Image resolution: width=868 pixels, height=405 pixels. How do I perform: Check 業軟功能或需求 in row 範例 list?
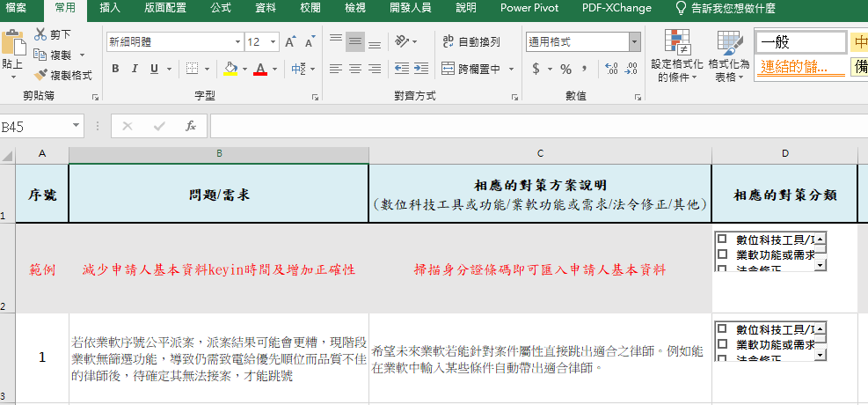pos(722,254)
